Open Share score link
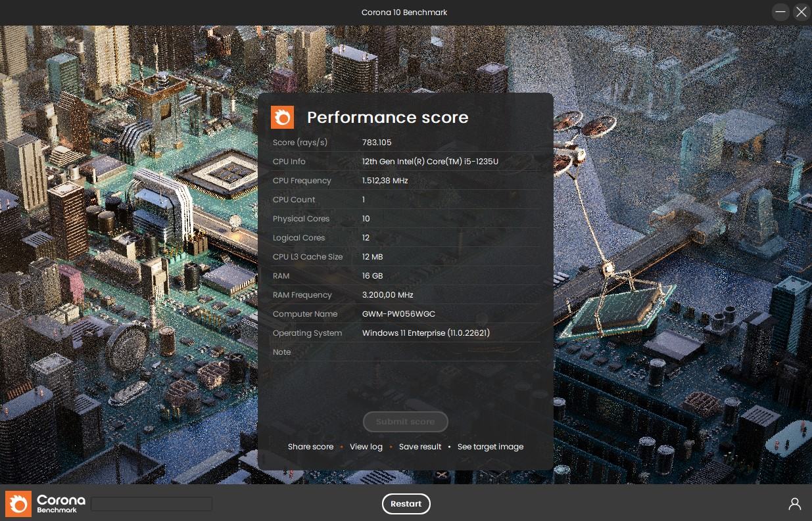Image resolution: width=812 pixels, height=521 pixels. tap(310, 447)
